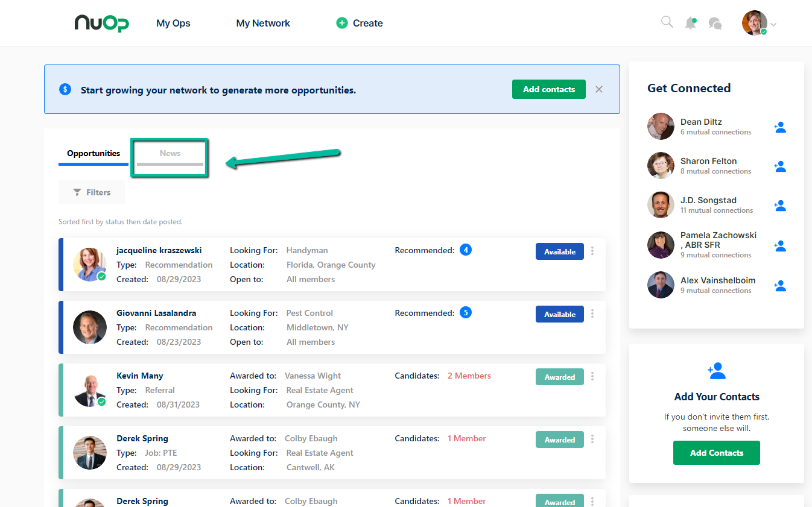Screen dimensions: 812x507
Task: Click Dean Diltz's avatar
Action: coord(661,127)
